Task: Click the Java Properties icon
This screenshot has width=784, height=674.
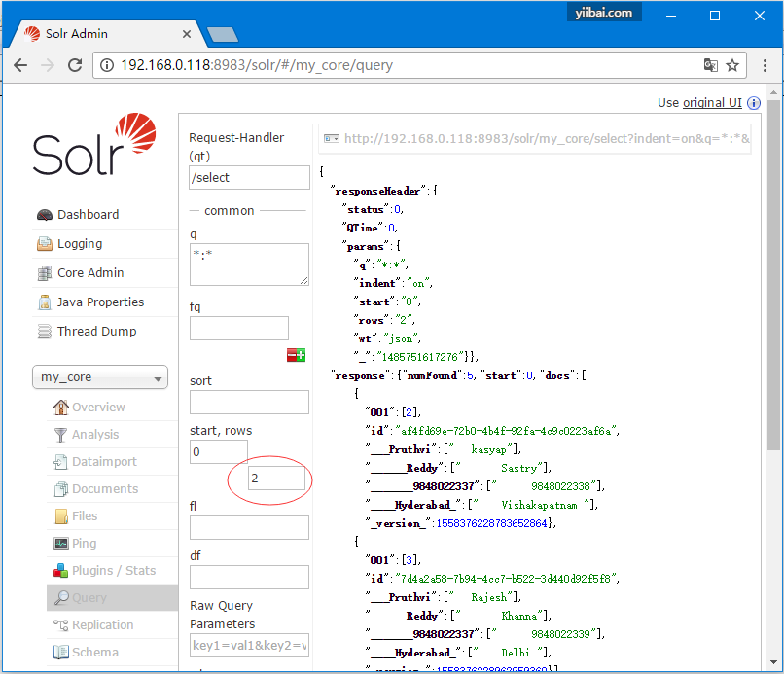Action: pyautogui.click(x=44, y=302)
